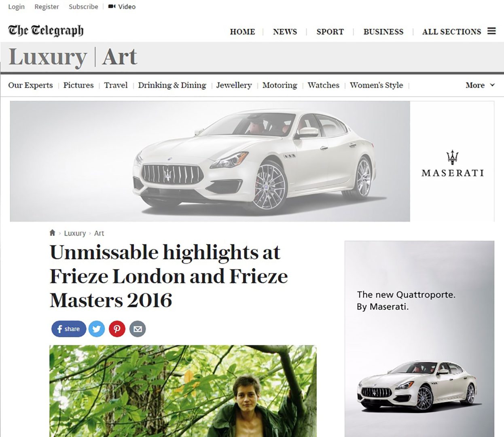The image size is (504, 437).
Task: Email article using envelope icon
Action: 138,329
